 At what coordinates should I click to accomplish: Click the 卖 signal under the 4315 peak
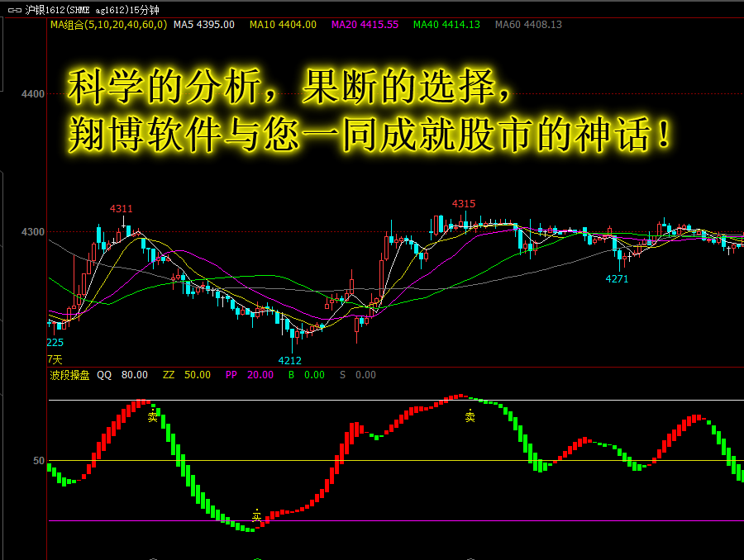pyautogui.click(x=470, y=415)
